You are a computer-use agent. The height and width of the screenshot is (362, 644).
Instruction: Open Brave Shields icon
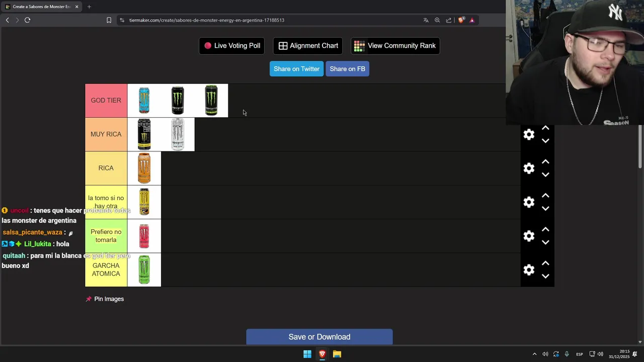point(461,20)
